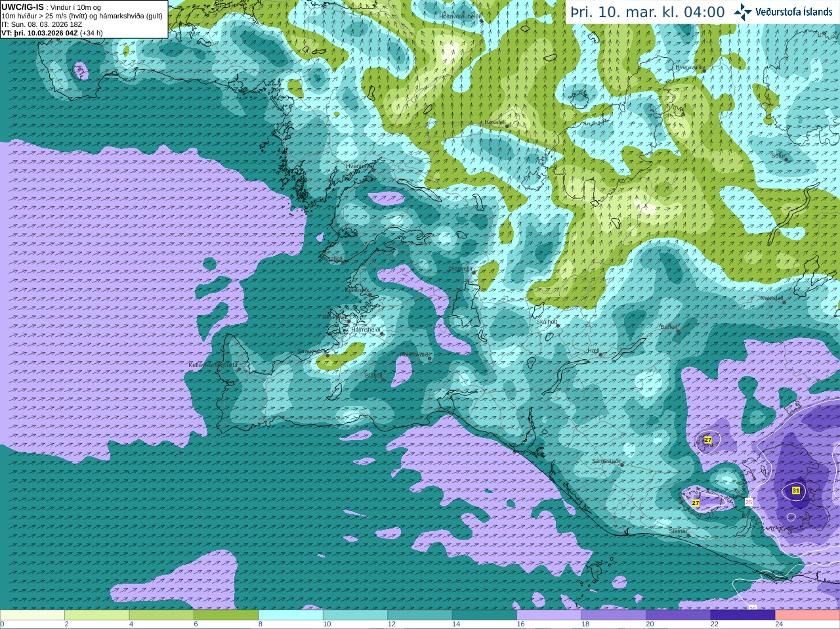Click the Búrfell station label

[x=669, y=327]
